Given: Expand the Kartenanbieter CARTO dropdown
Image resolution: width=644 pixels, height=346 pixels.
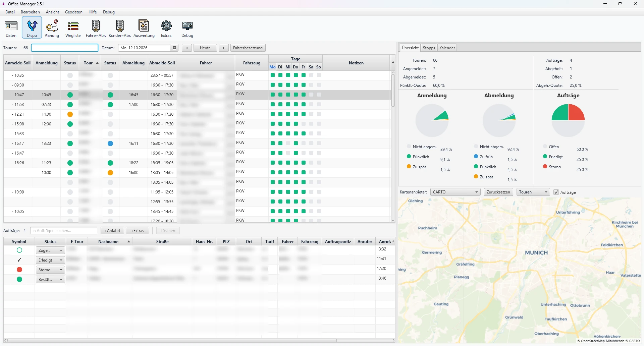Looking at the screenshot, I should [x=455, y=192].
